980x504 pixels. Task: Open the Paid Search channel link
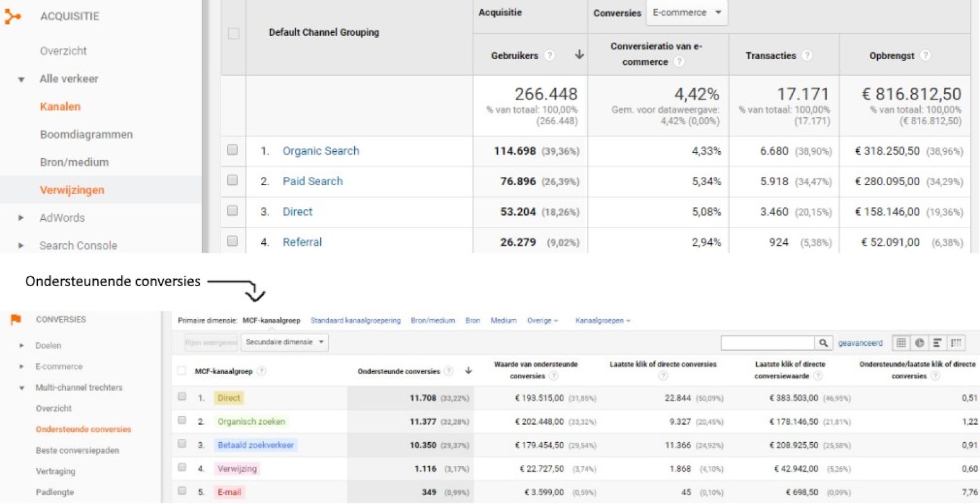pos(313,181)
